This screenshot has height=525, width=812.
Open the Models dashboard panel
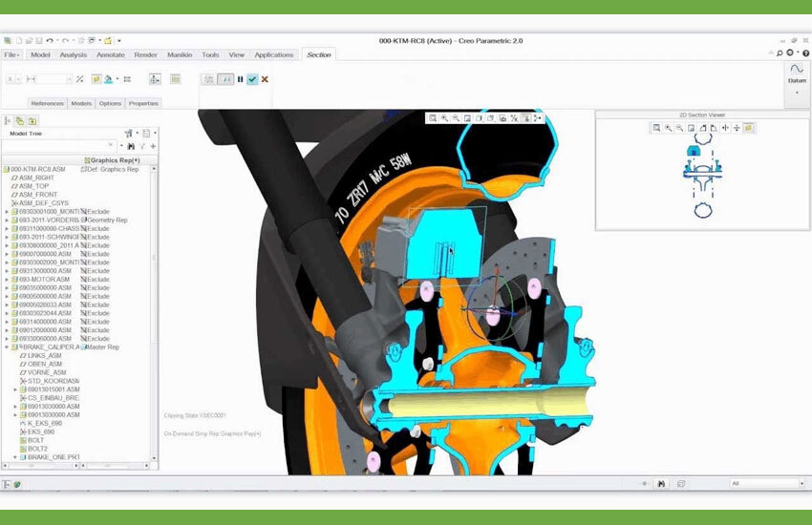81,103
